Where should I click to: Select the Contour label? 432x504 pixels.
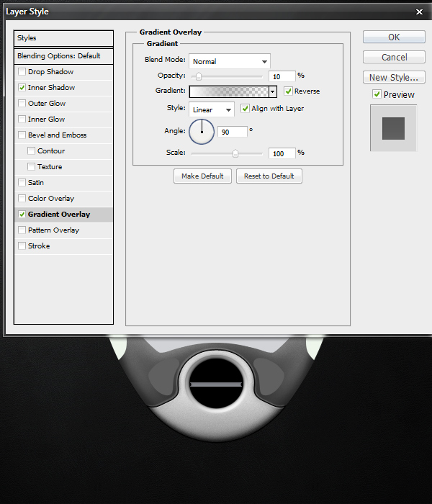tap(51, 150)
